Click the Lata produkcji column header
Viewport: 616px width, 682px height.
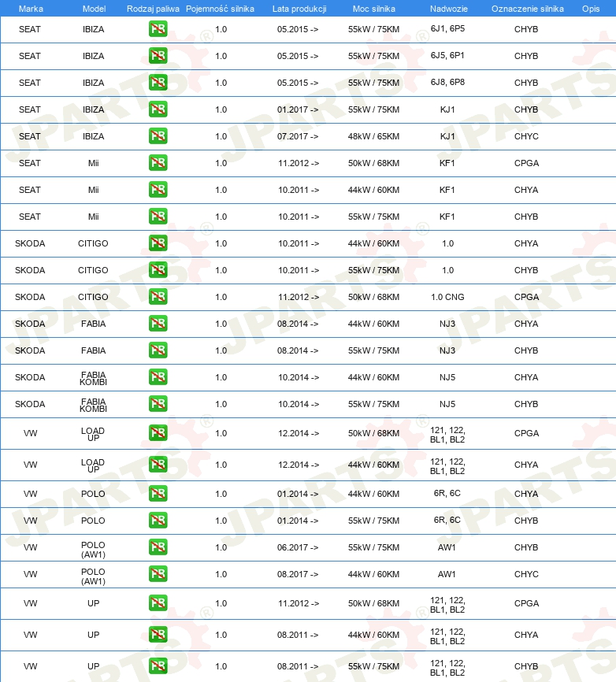[299, 9]
